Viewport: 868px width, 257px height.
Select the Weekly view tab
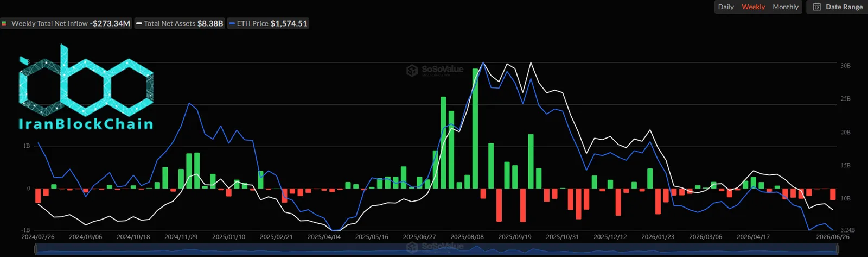coord(753,7)
